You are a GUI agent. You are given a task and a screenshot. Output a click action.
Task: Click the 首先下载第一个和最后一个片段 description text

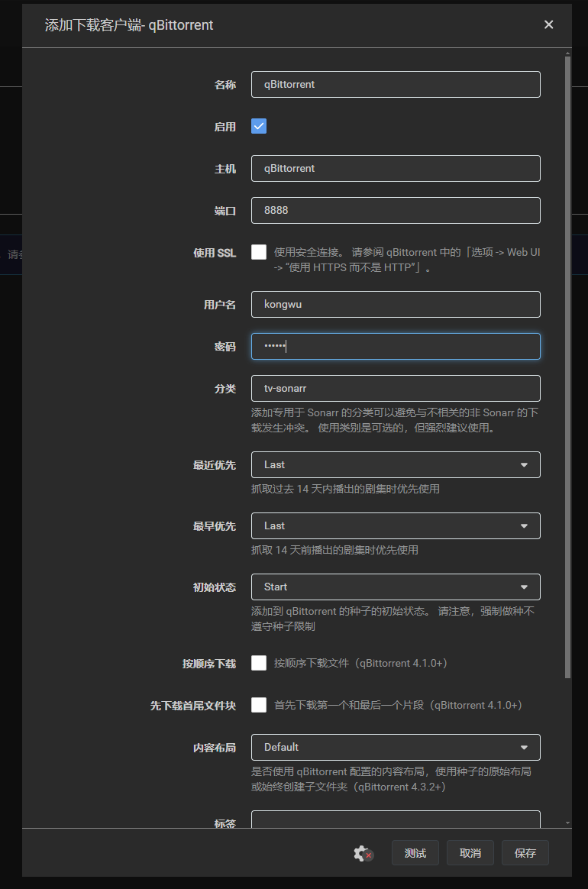click(398, 705)
